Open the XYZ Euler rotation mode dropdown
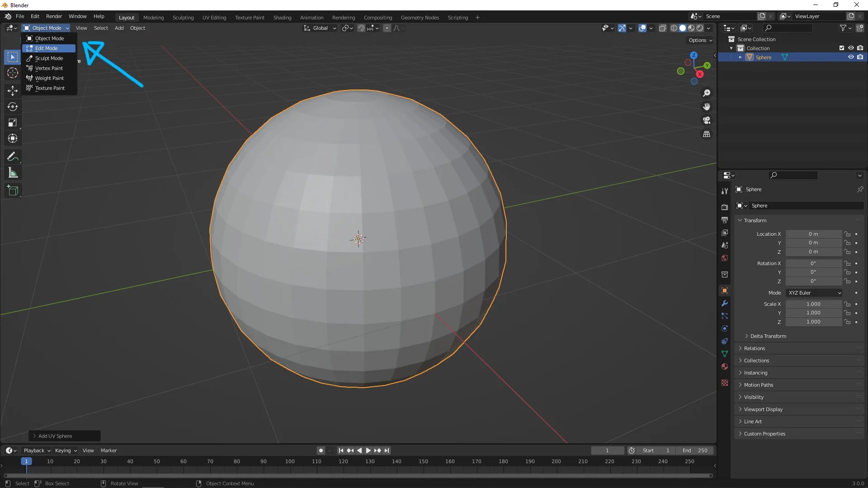 (x=814, y=293)
